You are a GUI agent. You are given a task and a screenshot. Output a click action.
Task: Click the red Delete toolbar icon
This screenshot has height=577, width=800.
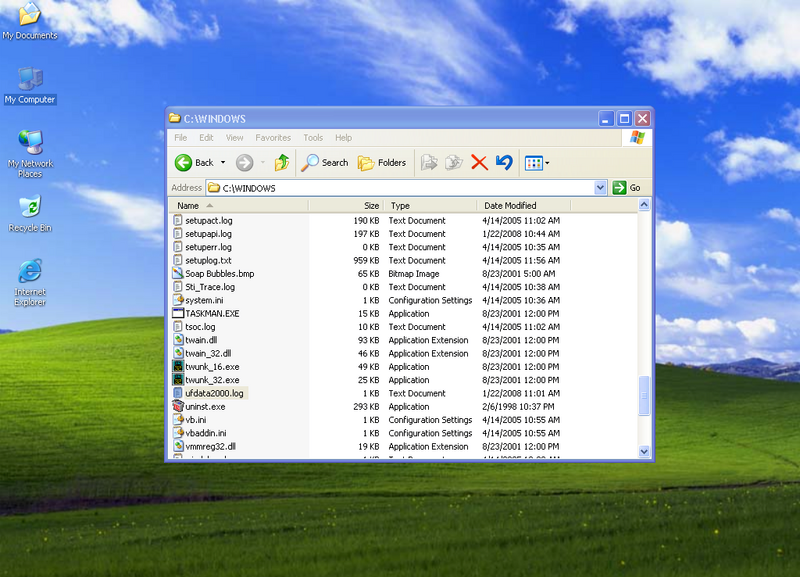click(479, 163)
